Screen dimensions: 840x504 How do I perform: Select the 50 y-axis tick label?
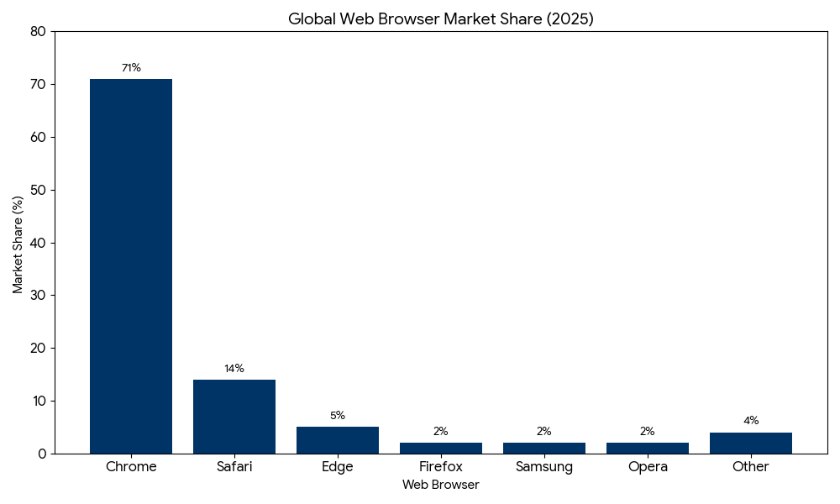[37, 190]
